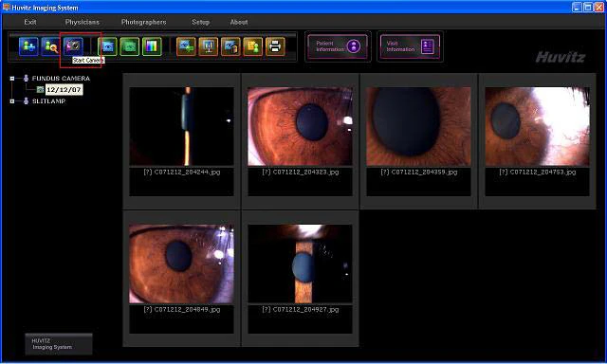Click the person icon beside FUNDUS CAMERA

coord(26,78)
